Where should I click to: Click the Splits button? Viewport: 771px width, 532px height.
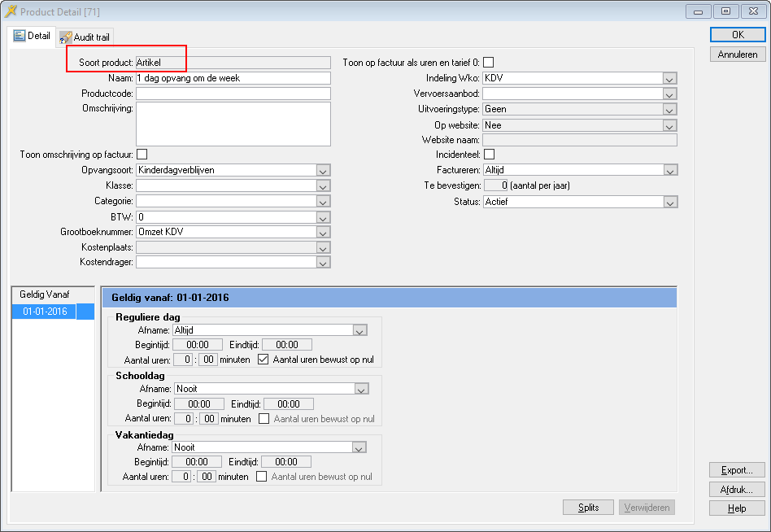pyautogui.click(x=588, y=508)
